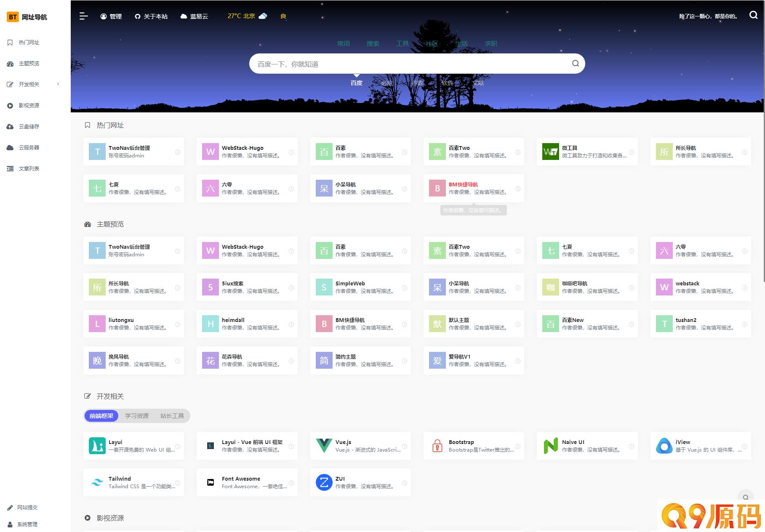Open the webstack card in 主题预览

click(701, 287)
